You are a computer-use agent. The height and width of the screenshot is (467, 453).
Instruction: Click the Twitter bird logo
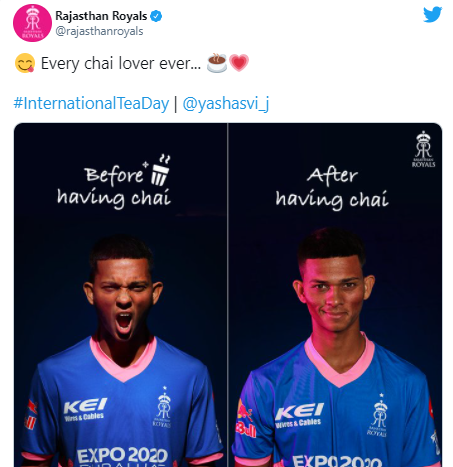(432, 14)
